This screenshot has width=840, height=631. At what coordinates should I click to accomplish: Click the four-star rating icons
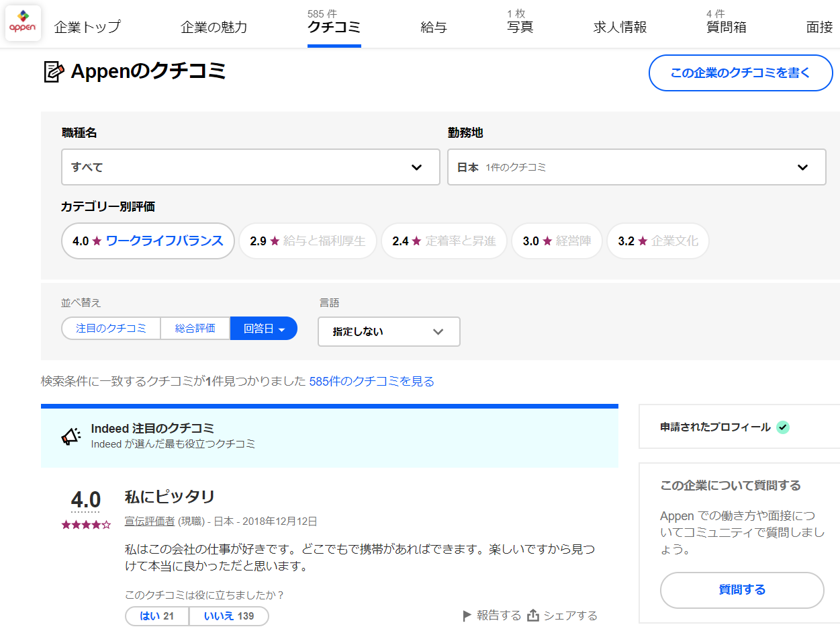[x=86, y=525]
